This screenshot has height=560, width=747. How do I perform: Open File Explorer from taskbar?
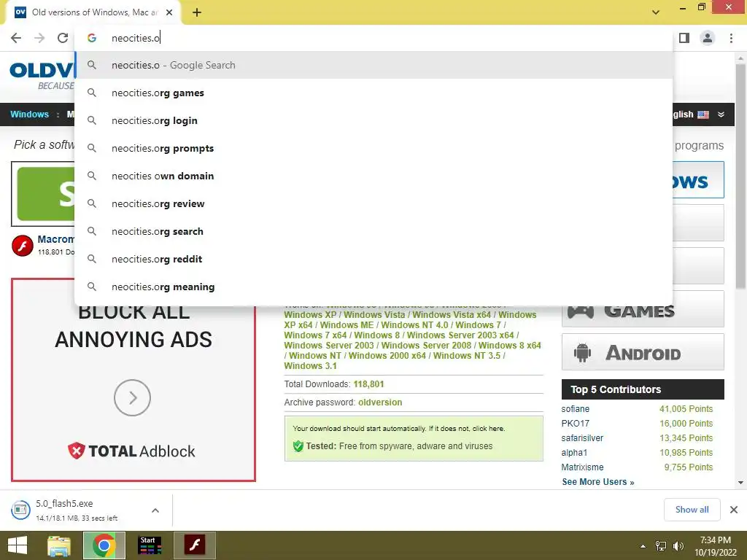59,545
